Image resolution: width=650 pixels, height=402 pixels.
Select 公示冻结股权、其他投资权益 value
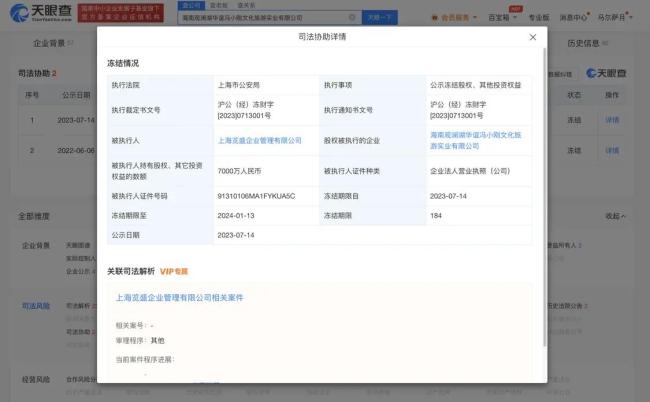click(x=475, y=85)
